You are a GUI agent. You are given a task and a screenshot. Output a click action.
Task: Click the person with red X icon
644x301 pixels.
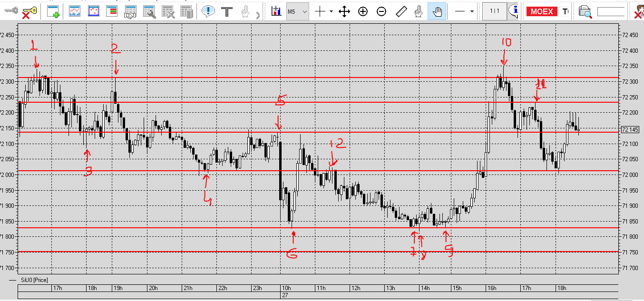(x=639, y=12)
